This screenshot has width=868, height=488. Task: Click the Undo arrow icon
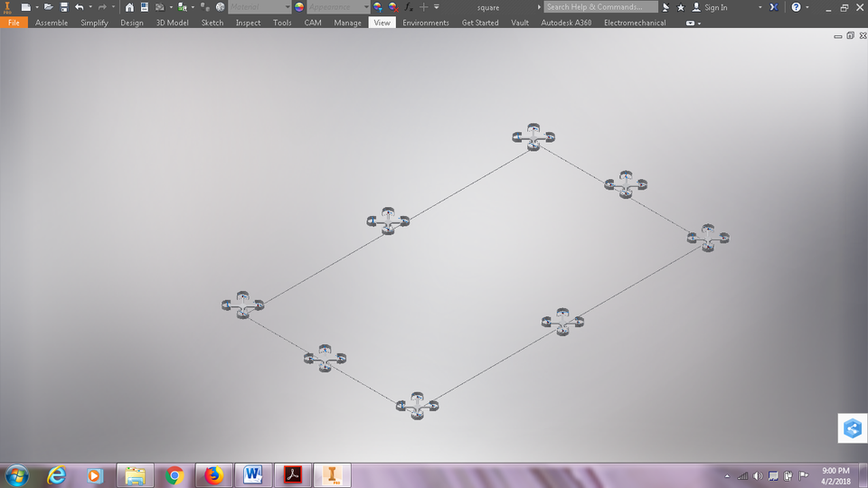[80, 7]
